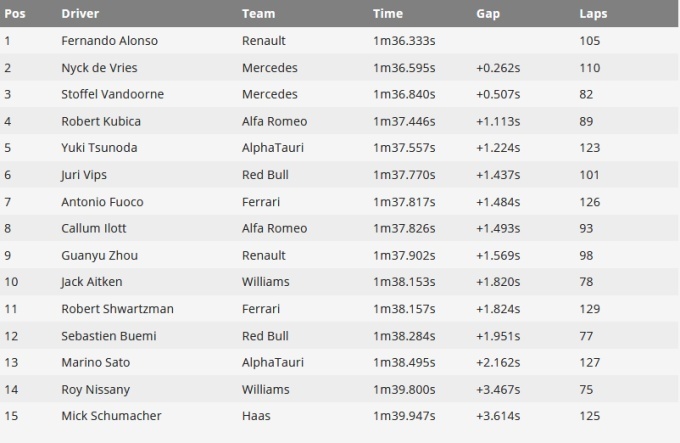680x443 pixels.
Task: Click Stoffel Vandoorne's name
Action: [x=112, y=94]
